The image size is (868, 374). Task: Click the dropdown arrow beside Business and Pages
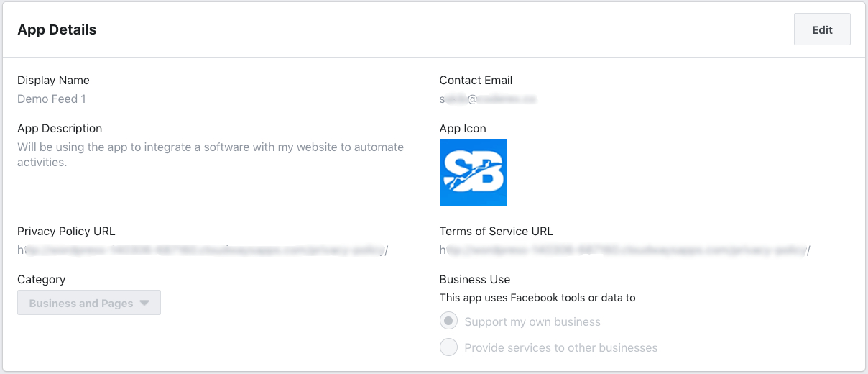144,303
